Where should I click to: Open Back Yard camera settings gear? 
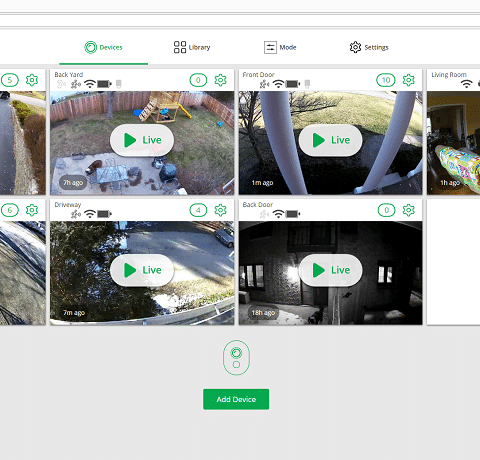tap(220, 80)
